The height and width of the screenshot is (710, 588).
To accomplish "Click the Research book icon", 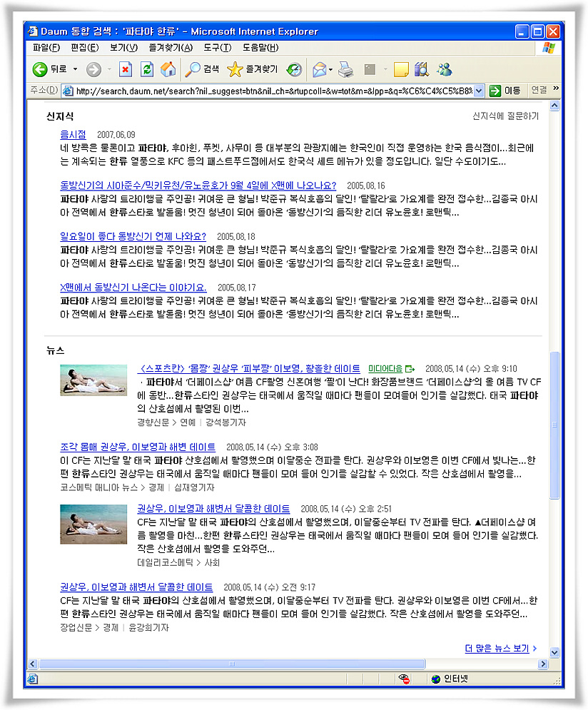I will click(x=422, y=69).
